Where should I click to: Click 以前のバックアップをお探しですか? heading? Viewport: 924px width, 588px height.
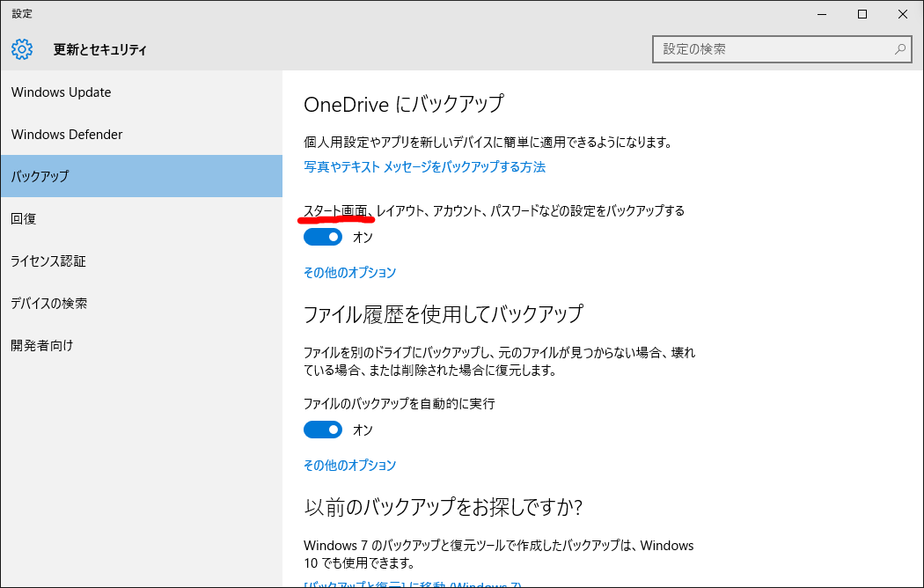click(x=444, y=507)
